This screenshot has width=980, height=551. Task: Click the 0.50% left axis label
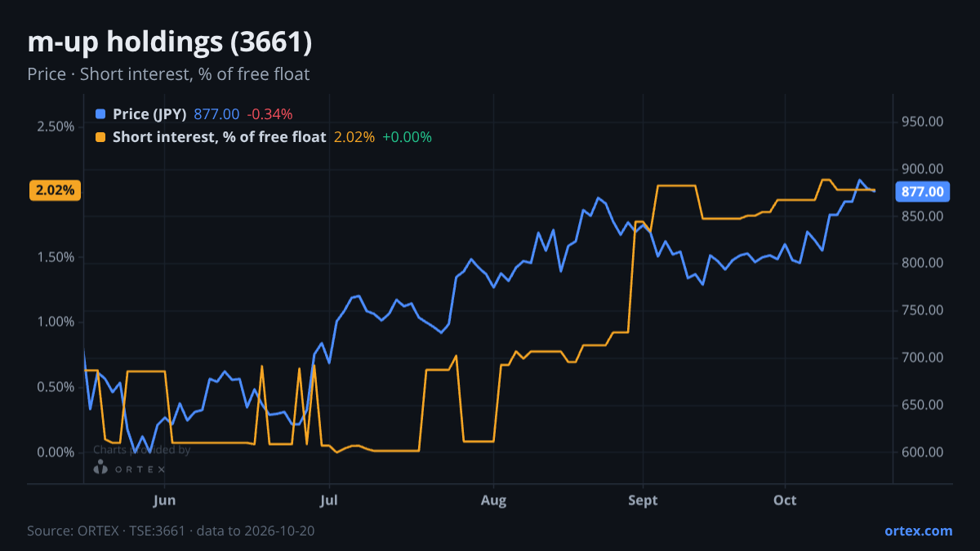point(56,387)
